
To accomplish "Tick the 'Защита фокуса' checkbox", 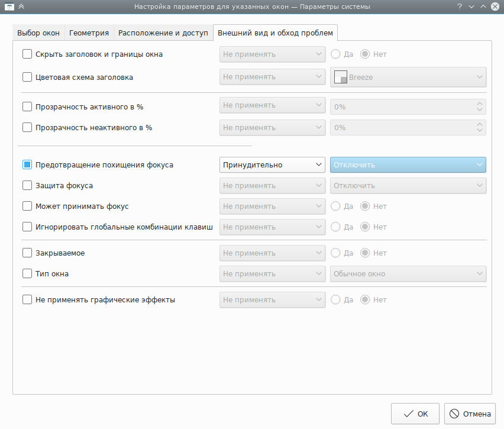I will [27, 186].
